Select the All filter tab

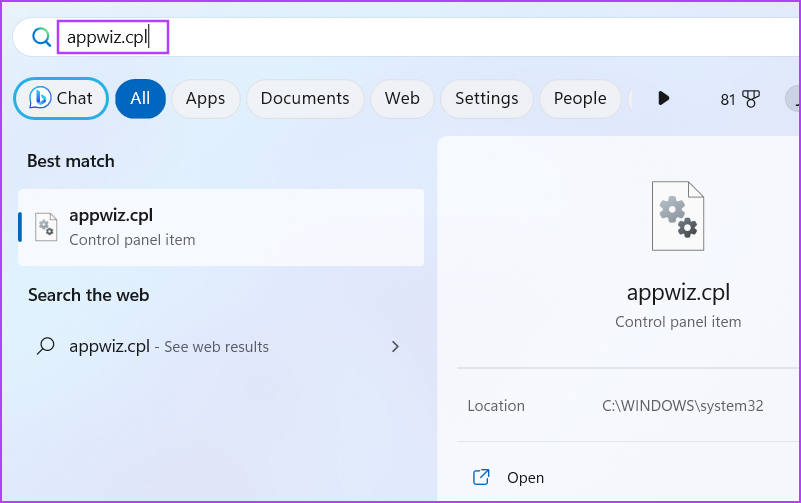(x=140, y=99)
